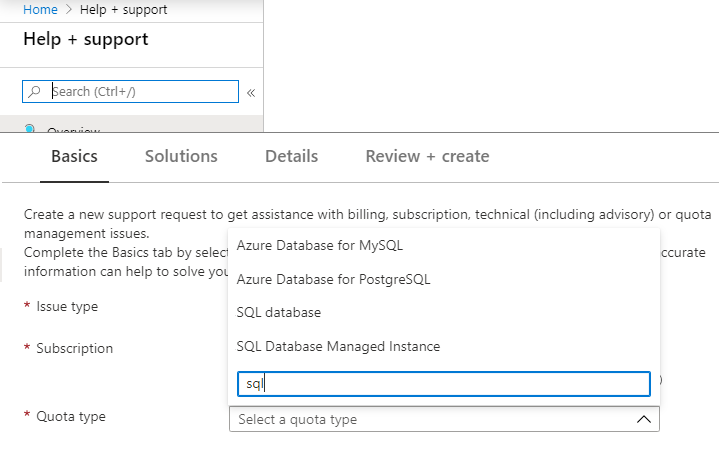The height and width of the screenshot is (464, 719).
Task: Click the Help + support page heading
Action: [x=86, y=39]
